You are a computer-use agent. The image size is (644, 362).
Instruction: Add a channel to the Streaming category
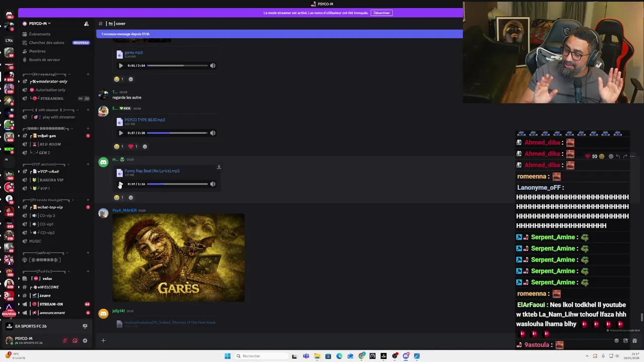(88, 74)
